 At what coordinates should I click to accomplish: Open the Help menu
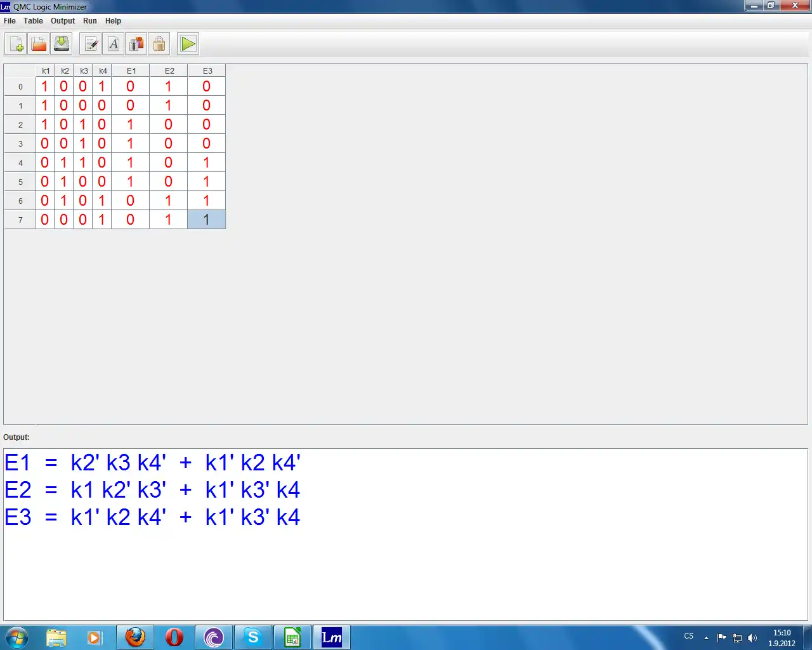(113, 21)
